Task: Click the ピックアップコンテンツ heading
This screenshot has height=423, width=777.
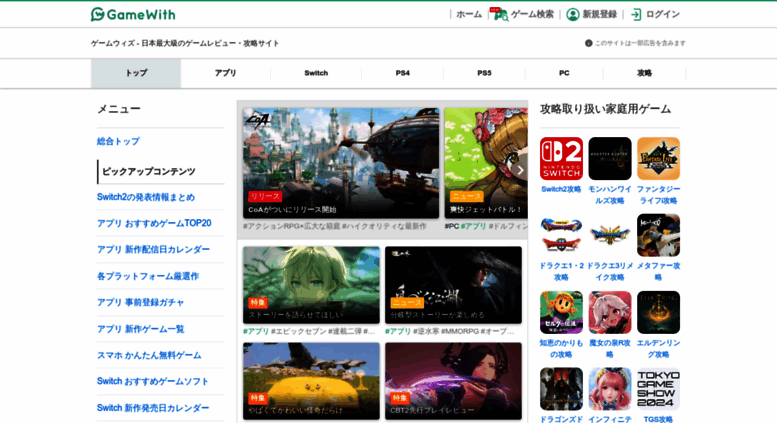Action: pos(149,171)
